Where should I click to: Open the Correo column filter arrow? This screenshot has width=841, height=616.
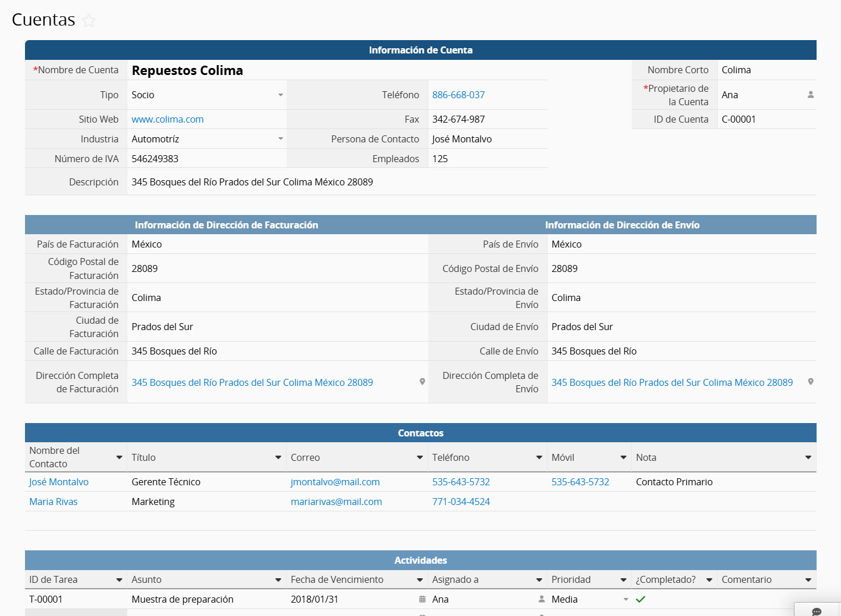point(420,457)
